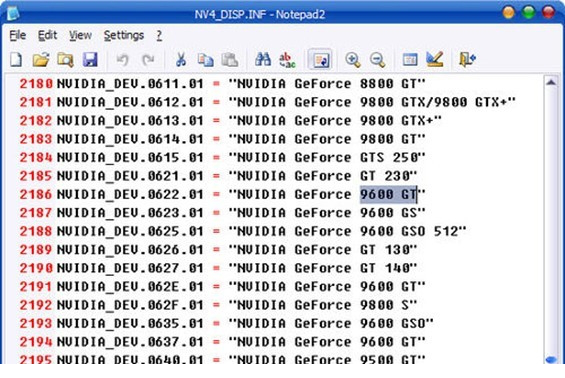565x378 pixels.
Task: Open the File menu
Action: click(18, 35)
